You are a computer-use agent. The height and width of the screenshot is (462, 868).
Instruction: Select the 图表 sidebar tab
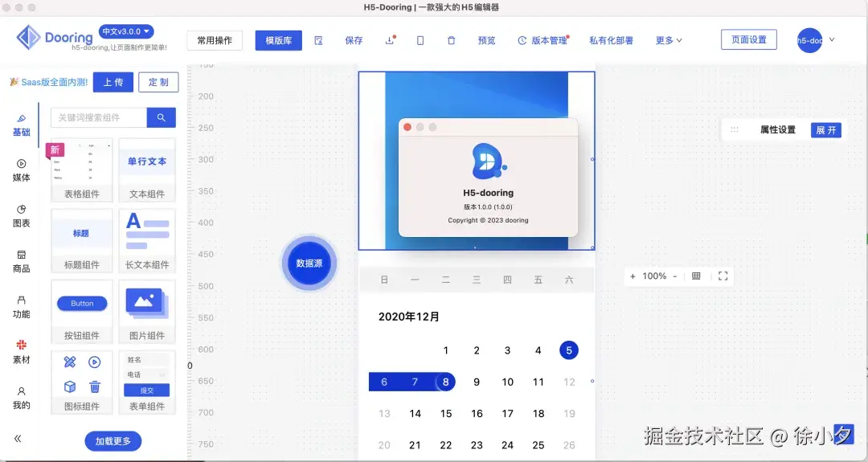coord(21,216)
